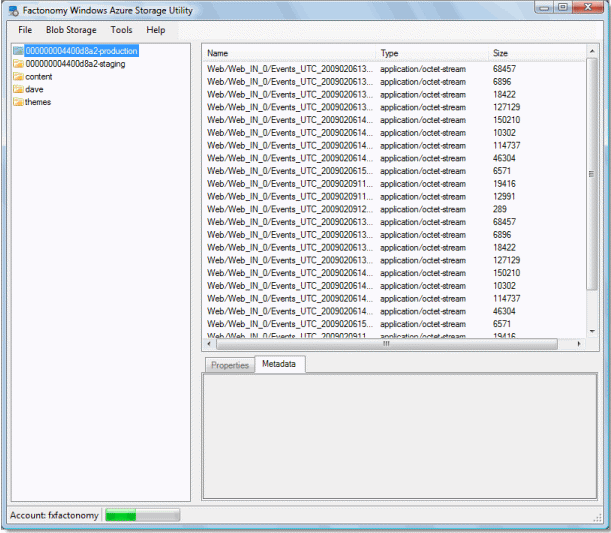Select first blob row sized 46304
The image size is (611, 533).
(394, 158)
